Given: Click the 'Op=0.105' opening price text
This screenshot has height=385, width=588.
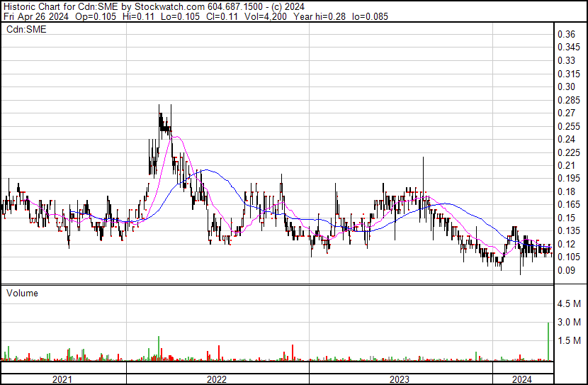Looking at the screenshot, I should click(x=96, y=16).
